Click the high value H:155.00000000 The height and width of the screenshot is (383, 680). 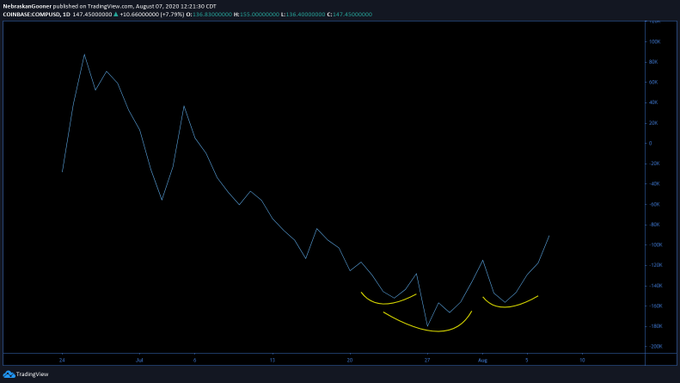click(257, 14)
